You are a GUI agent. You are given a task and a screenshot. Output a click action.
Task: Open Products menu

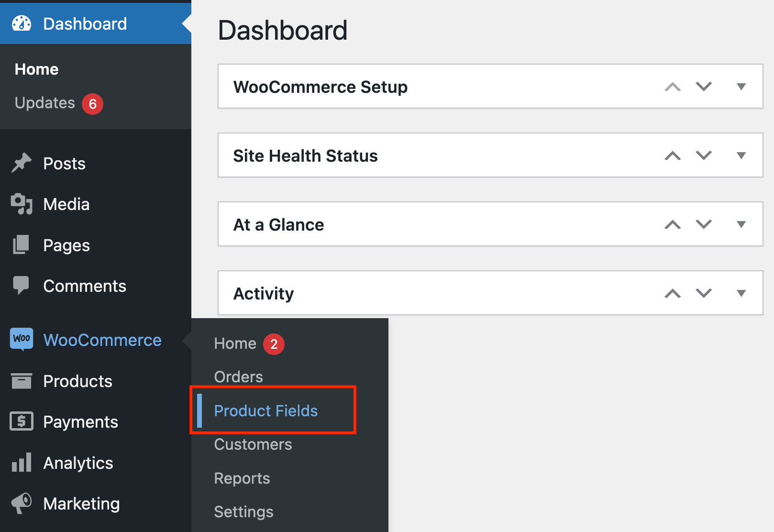point(96,381)
